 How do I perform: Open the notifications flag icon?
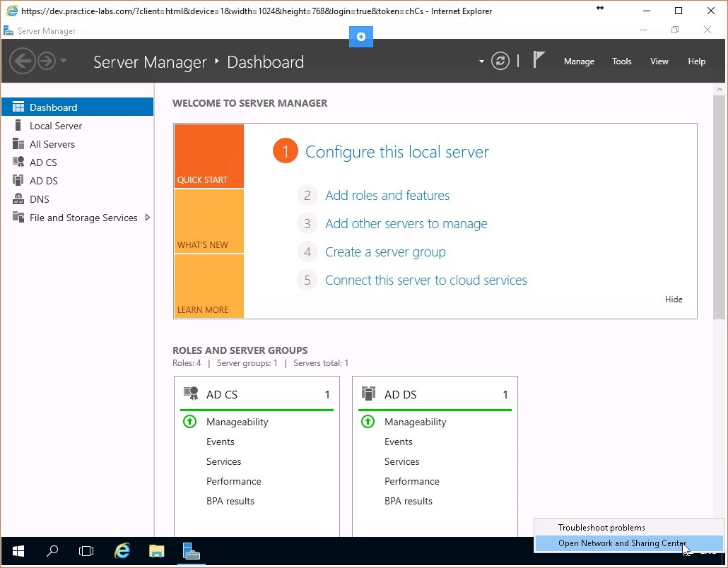[x=539, y=60]
